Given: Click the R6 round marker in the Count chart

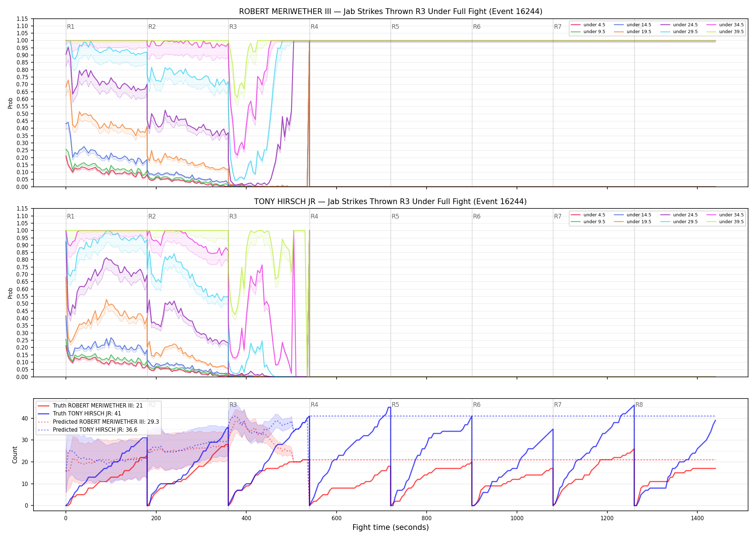Looking at the screenshot, I should 477,405.
